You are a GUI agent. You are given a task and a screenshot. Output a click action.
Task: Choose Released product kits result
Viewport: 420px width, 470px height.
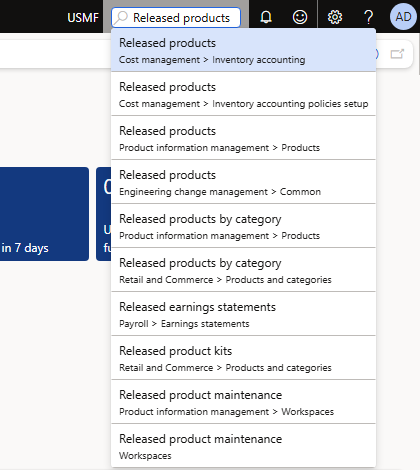pos(243,358)
